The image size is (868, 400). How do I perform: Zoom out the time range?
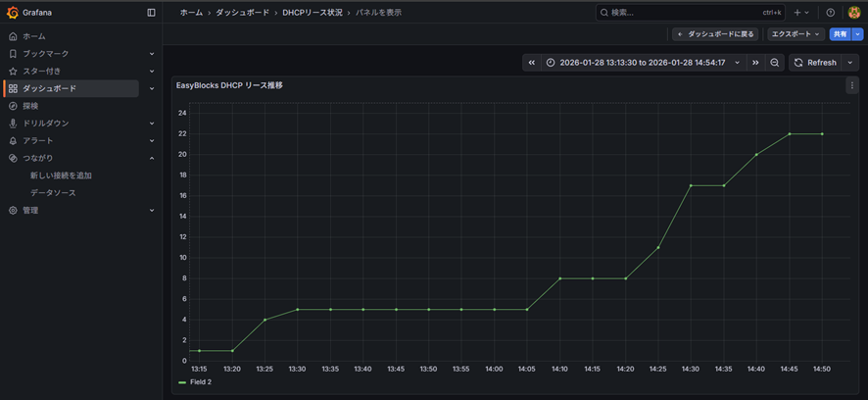point(775,63)
